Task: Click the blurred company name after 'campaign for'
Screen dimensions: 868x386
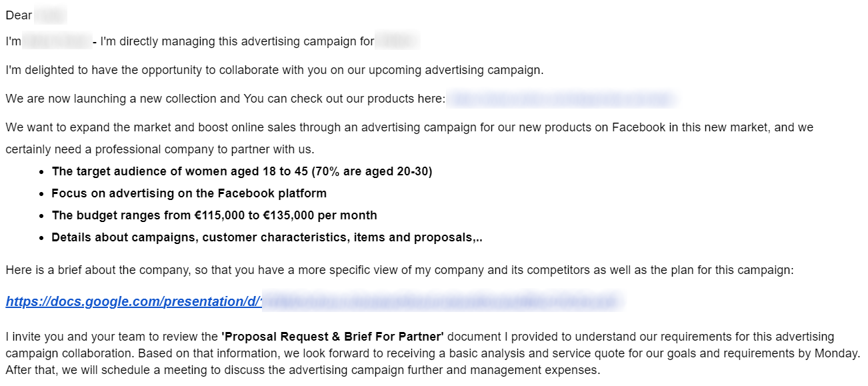Action: pos(397,42)
